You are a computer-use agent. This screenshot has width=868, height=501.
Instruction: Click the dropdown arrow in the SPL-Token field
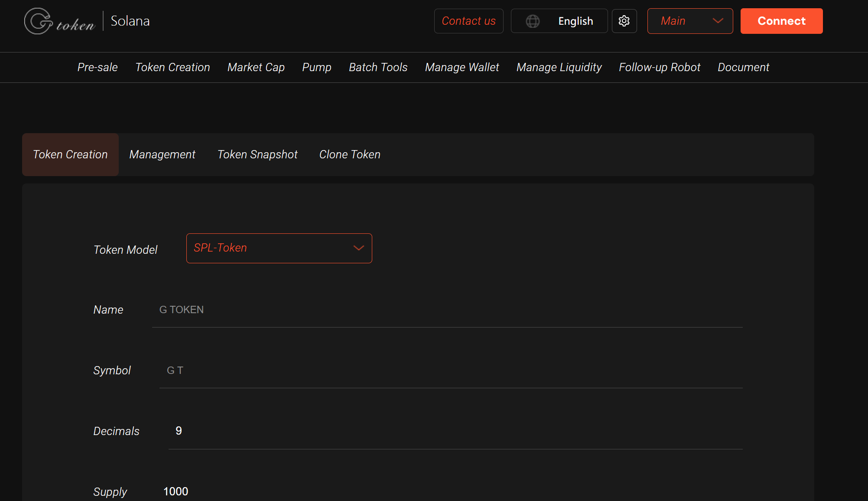(x=358, y=248)
